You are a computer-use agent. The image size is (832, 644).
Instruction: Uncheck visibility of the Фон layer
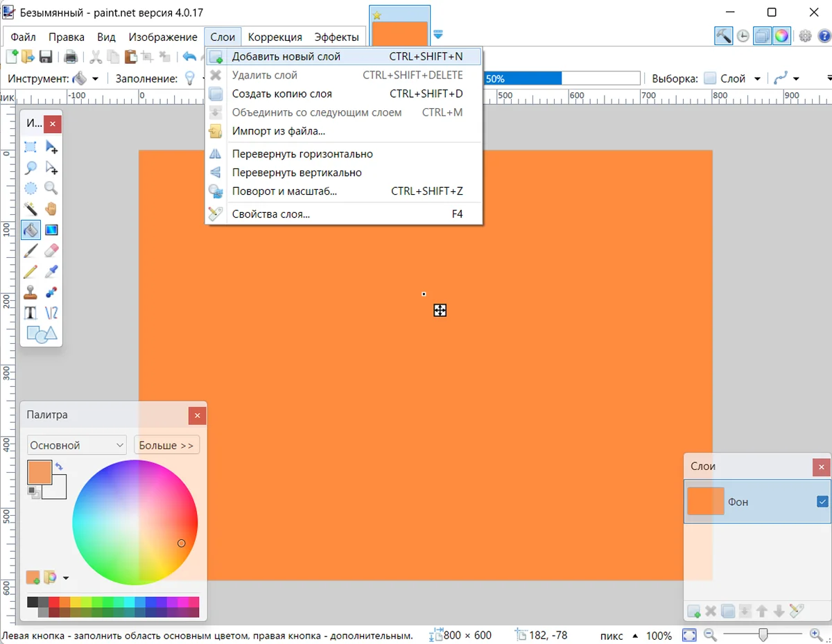coord(822,501)
